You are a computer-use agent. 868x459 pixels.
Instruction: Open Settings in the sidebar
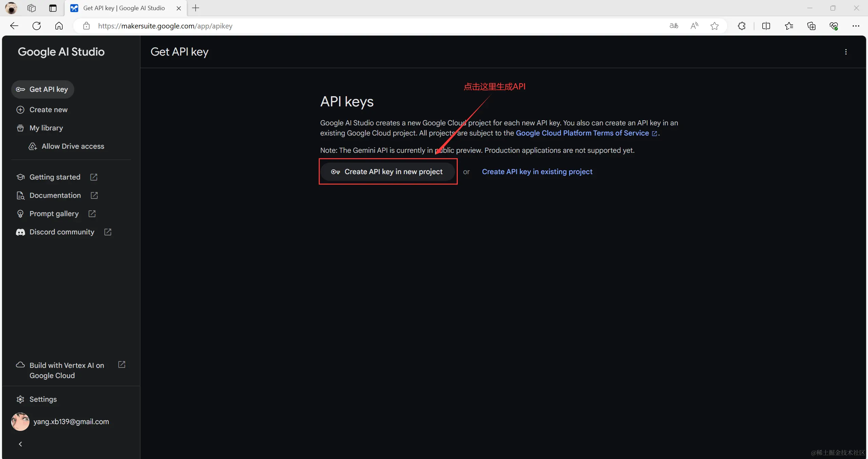[x=43, y=399]
